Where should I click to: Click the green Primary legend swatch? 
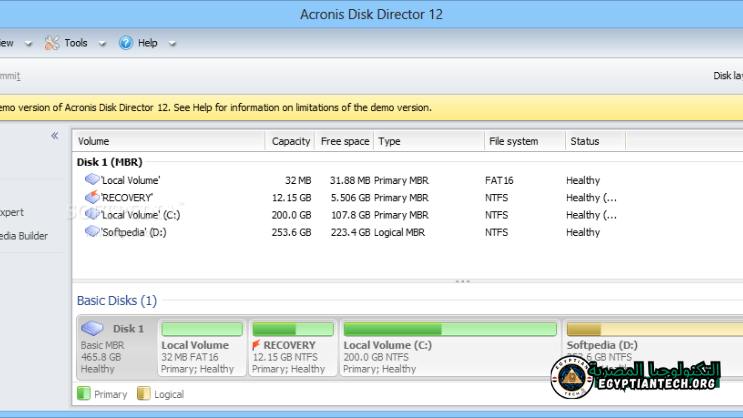84,394
